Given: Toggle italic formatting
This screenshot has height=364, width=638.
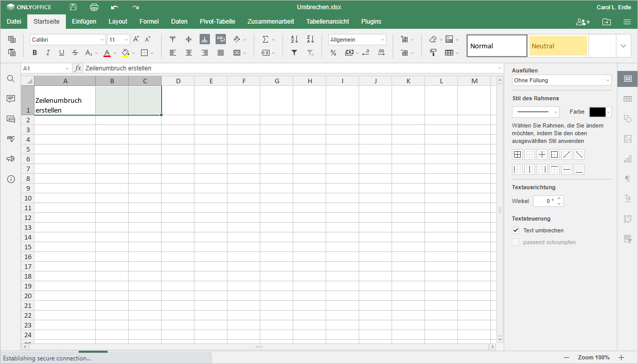Looking at the screenshot, I should point(48,52).
